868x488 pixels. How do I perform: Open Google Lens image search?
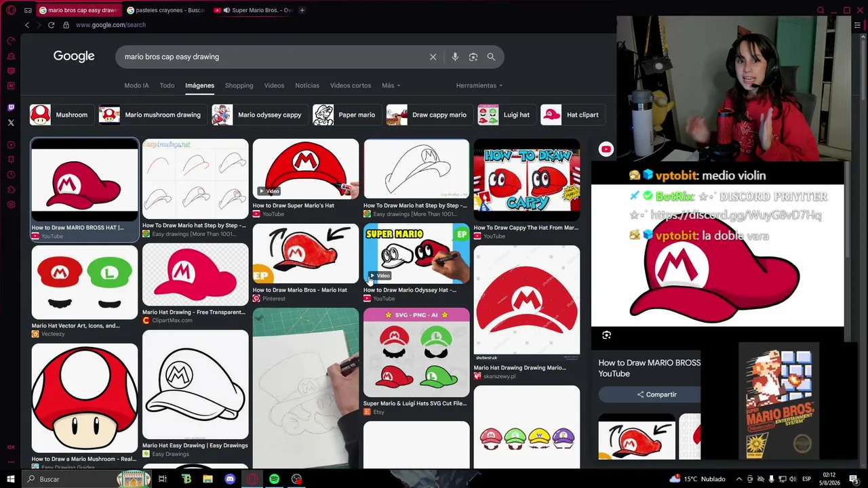tap(473, 57)
